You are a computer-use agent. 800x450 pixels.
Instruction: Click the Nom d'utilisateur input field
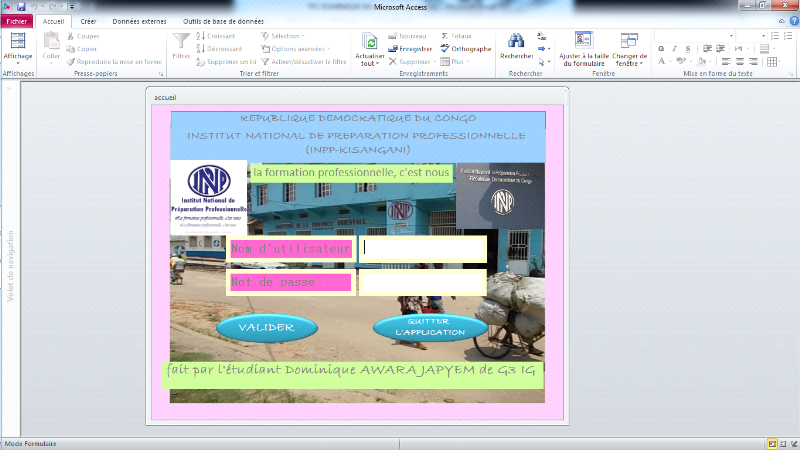(x=422, y=248)
